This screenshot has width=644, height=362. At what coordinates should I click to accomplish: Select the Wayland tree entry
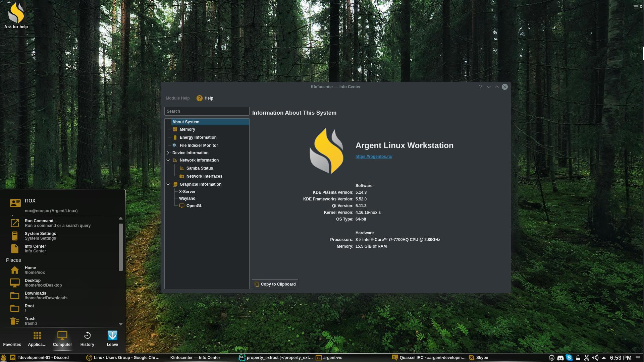tap(187, 198)
